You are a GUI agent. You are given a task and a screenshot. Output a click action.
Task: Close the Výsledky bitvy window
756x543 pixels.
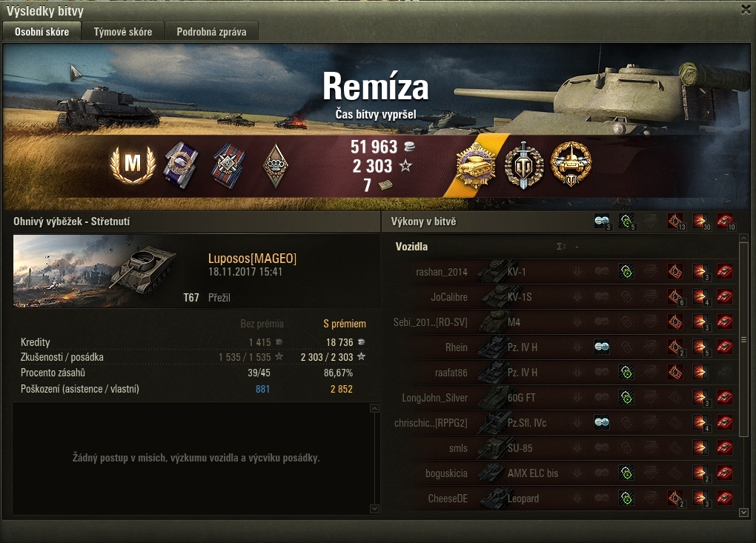(746, 10)
